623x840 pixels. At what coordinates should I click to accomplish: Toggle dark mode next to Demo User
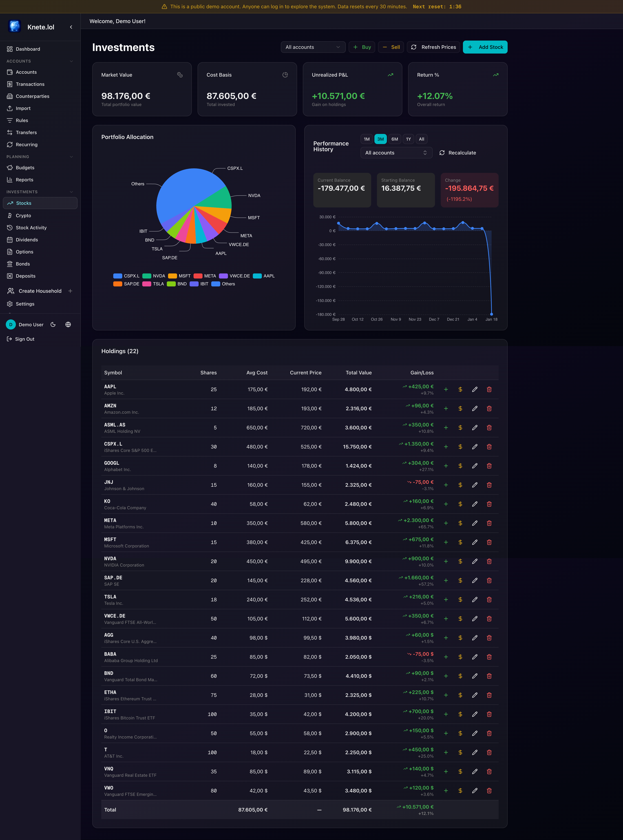click(53, 324)
